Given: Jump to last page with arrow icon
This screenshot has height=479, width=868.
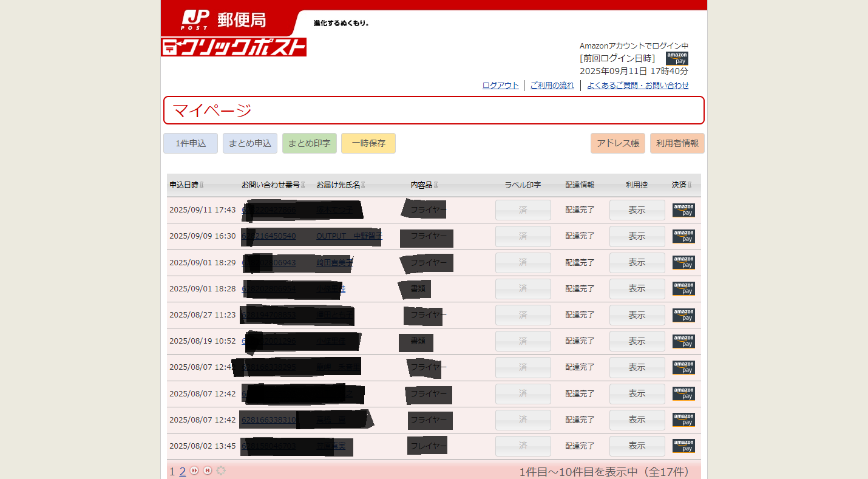Looking at the screenshot, I should (208, 471).
